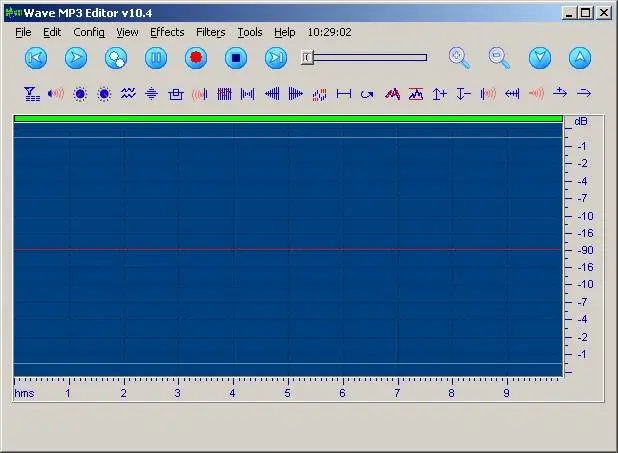The width and height of the screenshot is (618, 453).
Task: Start playback with the Play button
Action: [x=76, y=58]
